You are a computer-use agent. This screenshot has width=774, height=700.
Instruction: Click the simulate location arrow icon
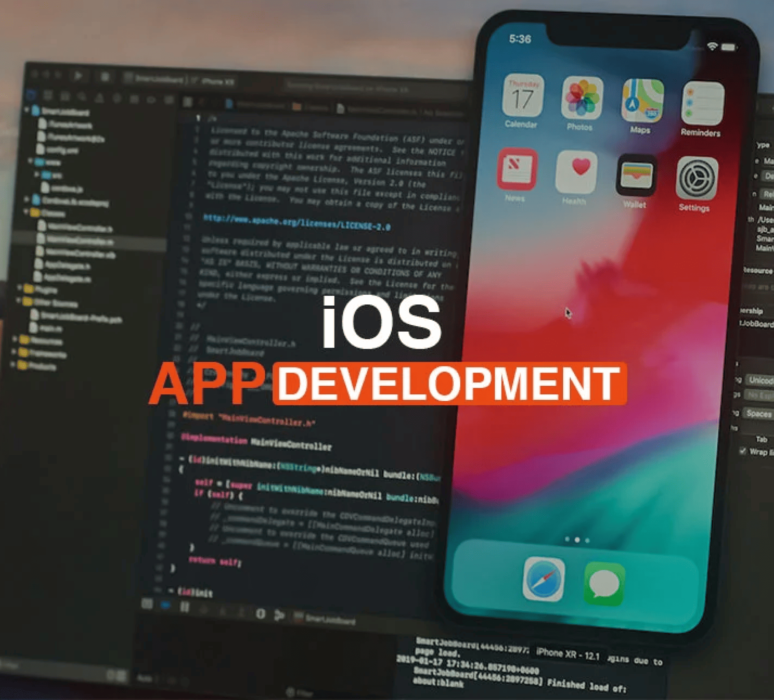point(279,615)
